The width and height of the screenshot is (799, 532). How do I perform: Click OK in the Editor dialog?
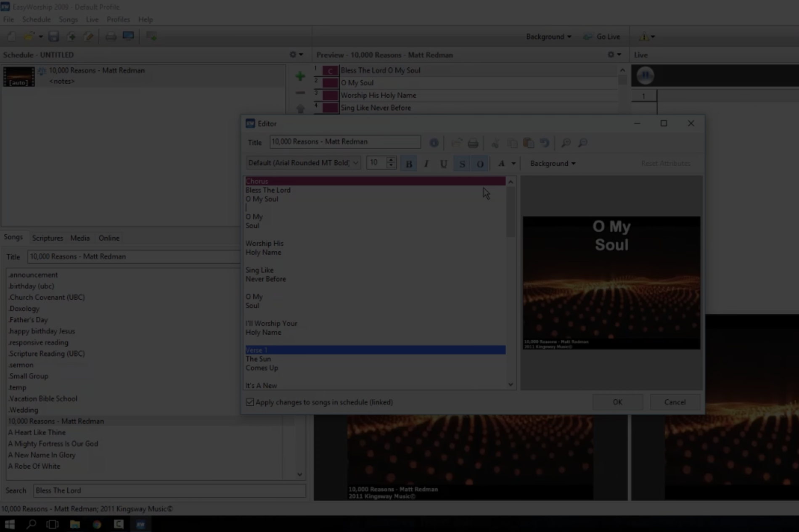click(617, 402)
